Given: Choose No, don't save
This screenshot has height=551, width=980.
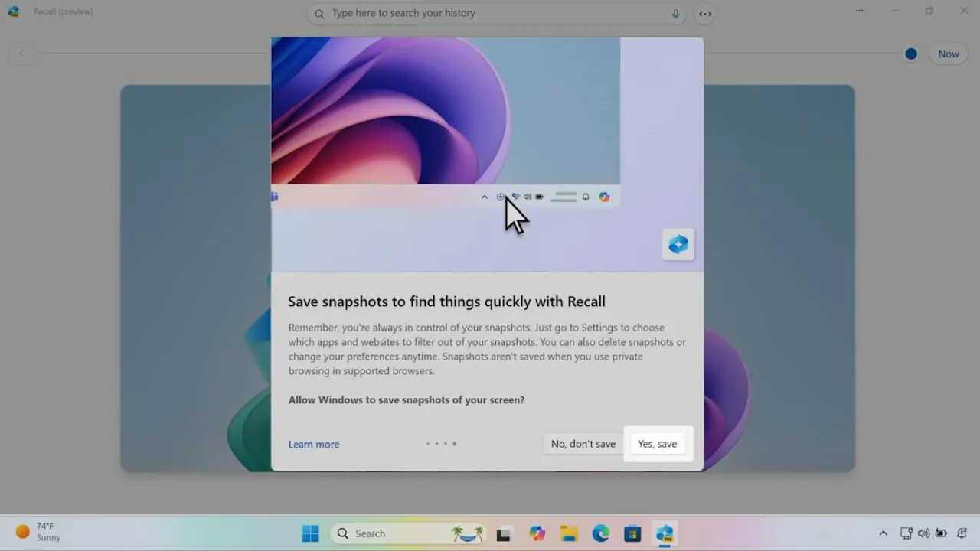Looking at the screenshot, I should coord(583,444).
